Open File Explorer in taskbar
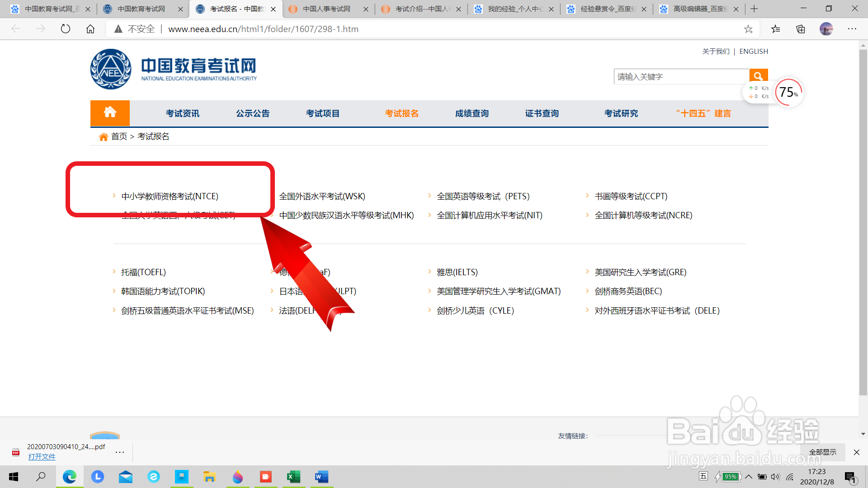 click(x=209, y=477)
